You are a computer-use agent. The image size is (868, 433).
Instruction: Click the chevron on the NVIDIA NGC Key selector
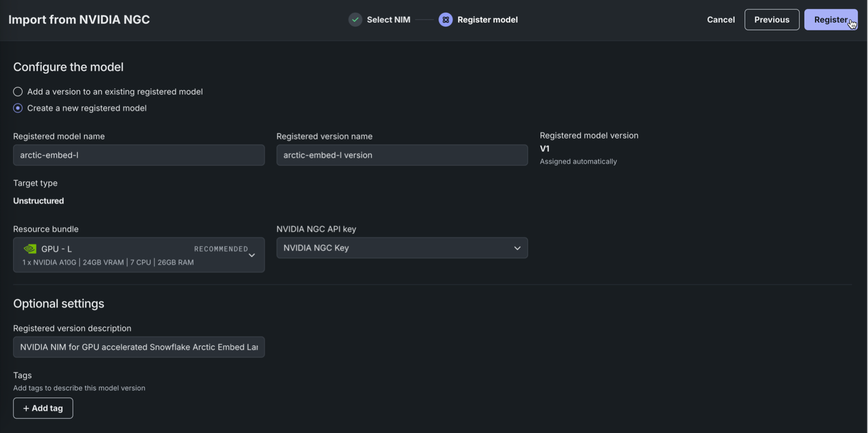click(x=517, y=248)
